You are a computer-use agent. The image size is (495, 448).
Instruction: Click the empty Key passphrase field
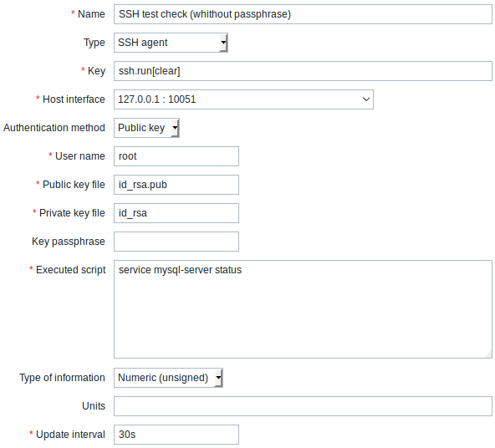point(176,242)
